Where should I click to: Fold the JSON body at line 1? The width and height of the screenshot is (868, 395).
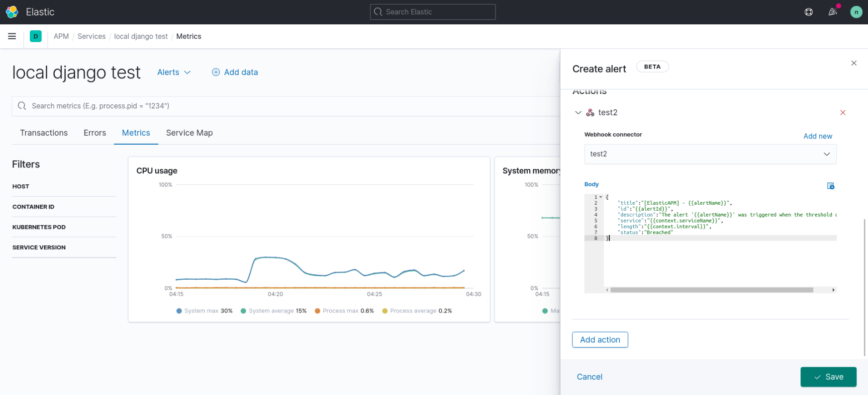click(601, 197)
